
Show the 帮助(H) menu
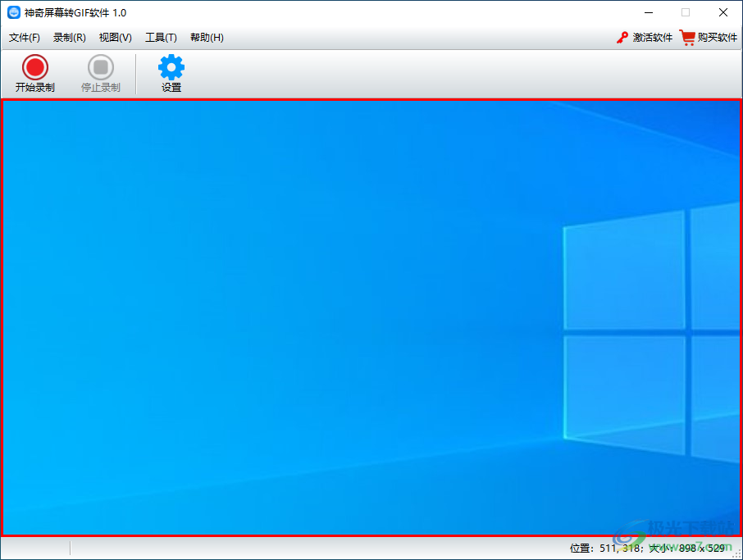tap(207, 38)
